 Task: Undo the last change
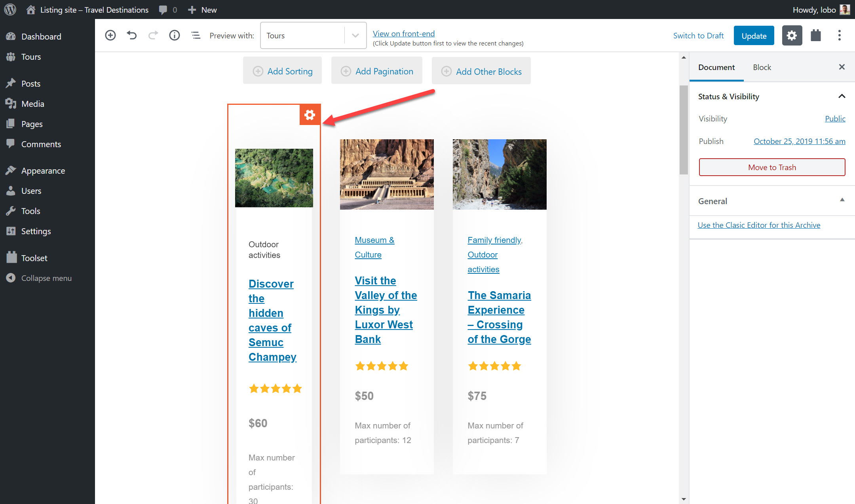click(132, 35)
